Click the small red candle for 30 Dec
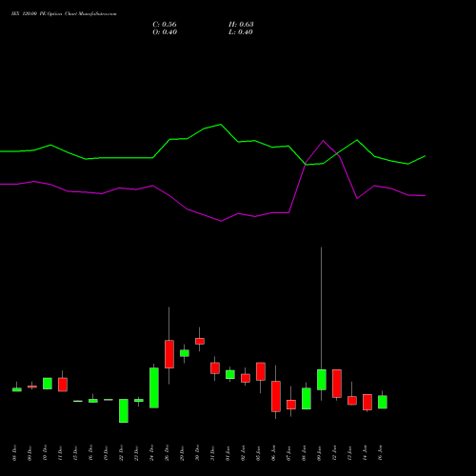Screen dimensions: 476x476 [x=200, y=341]
